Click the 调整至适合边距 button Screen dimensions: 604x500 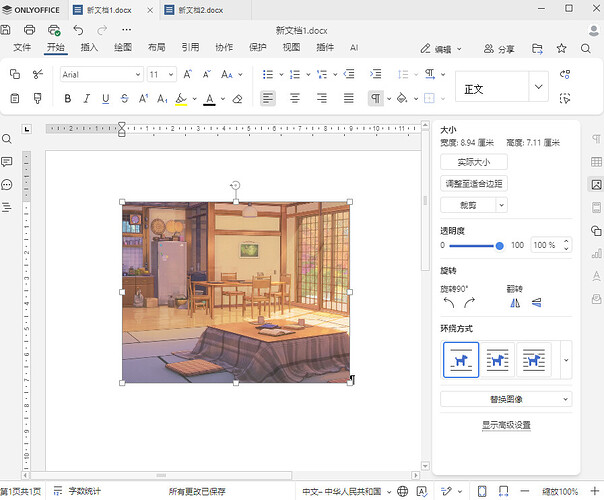(474, 184)
